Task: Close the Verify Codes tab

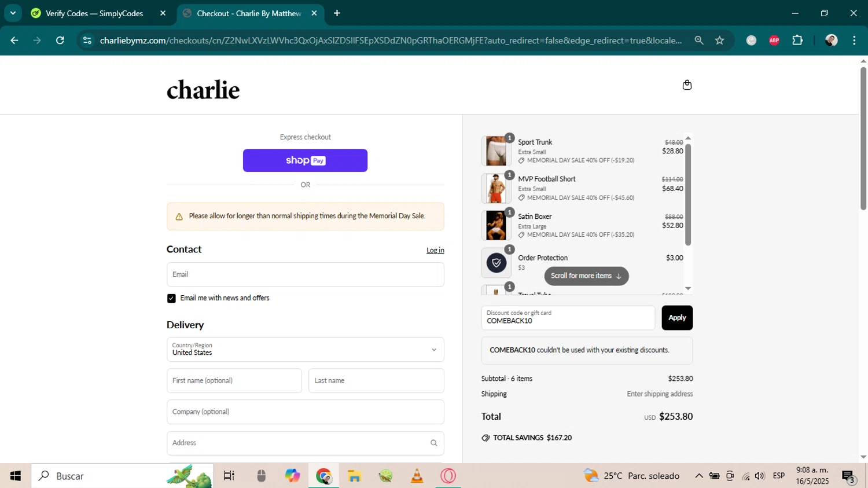Action: (163, 13)
